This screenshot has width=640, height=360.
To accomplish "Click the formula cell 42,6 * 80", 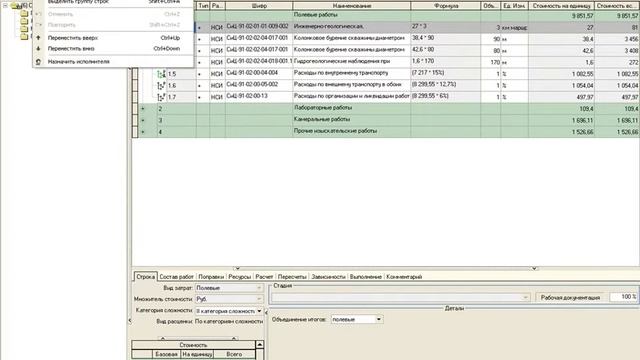I will [x=446, y=51].
